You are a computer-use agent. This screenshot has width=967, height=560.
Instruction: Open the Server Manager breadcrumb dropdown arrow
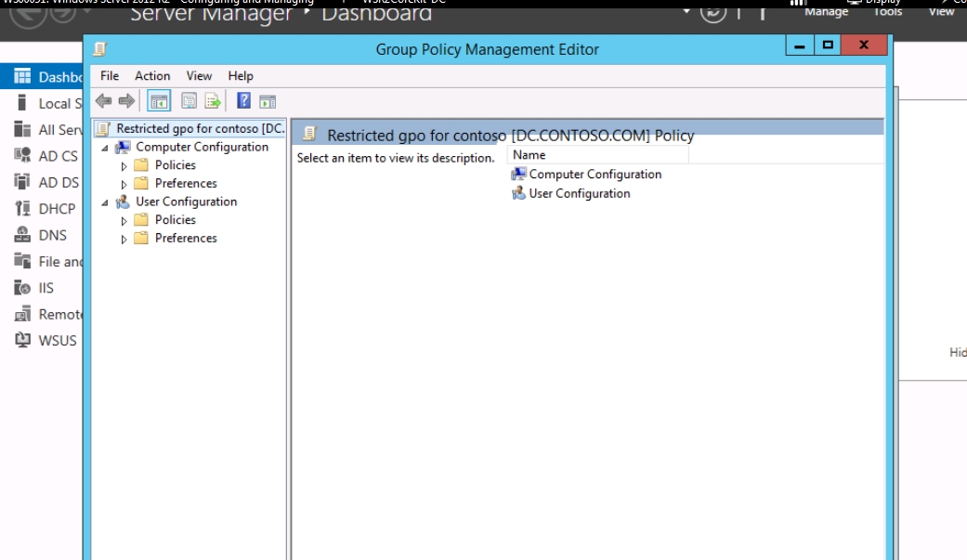pyautogui.click(x=686, y=11)
